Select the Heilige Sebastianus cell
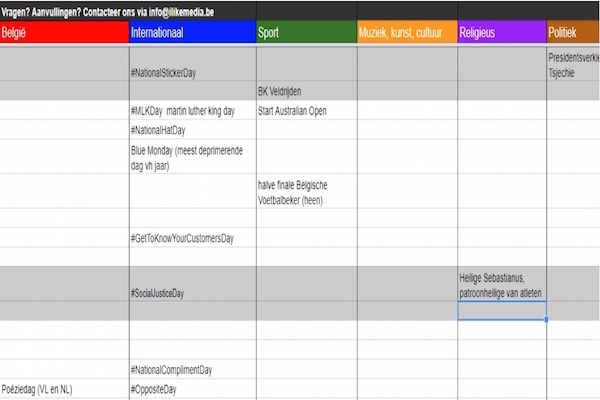600x400 pixels. point(502,284)
